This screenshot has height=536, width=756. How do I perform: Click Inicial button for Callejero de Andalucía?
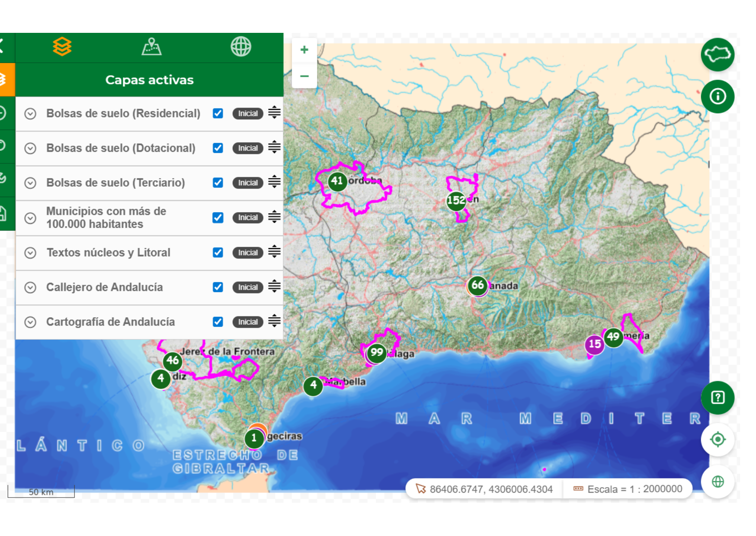(247, 287)
